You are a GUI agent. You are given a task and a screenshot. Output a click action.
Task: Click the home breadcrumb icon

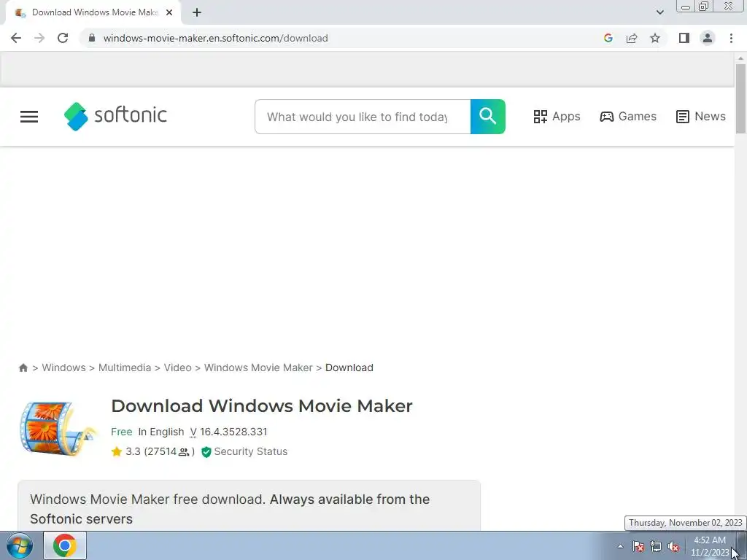point(23,367)
